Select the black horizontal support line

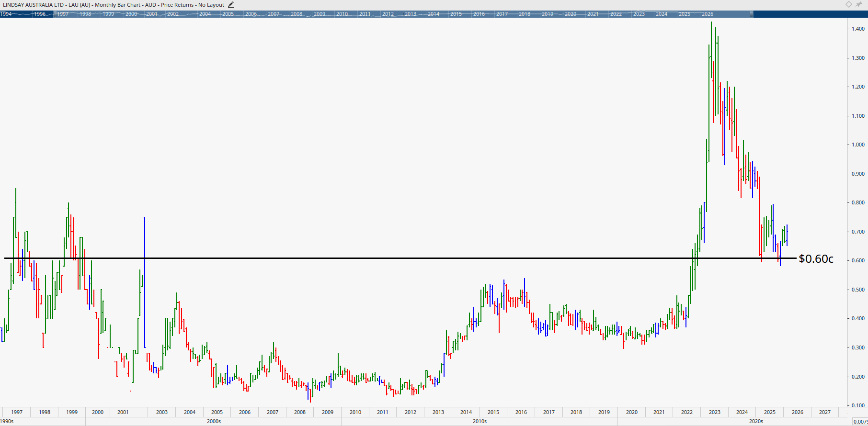click(x=383, y=258)
